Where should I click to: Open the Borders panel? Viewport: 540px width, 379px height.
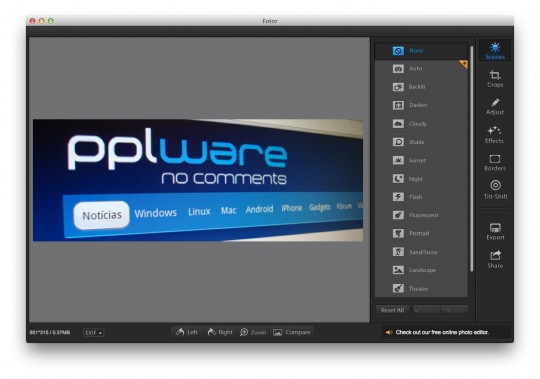pos(495,162)
